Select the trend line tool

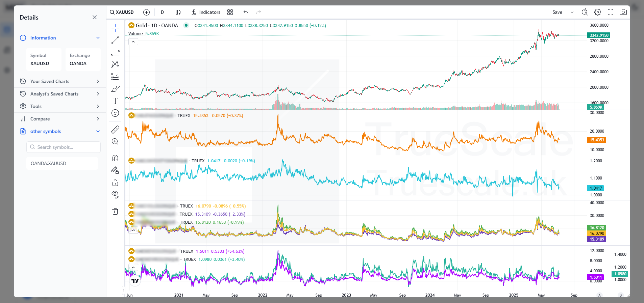(x=115, y=40)
